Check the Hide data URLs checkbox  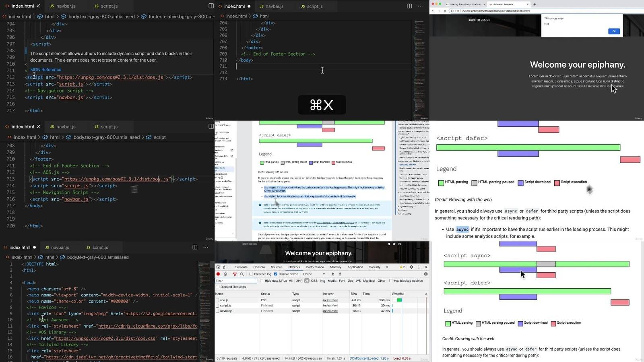tap(262, 281)
